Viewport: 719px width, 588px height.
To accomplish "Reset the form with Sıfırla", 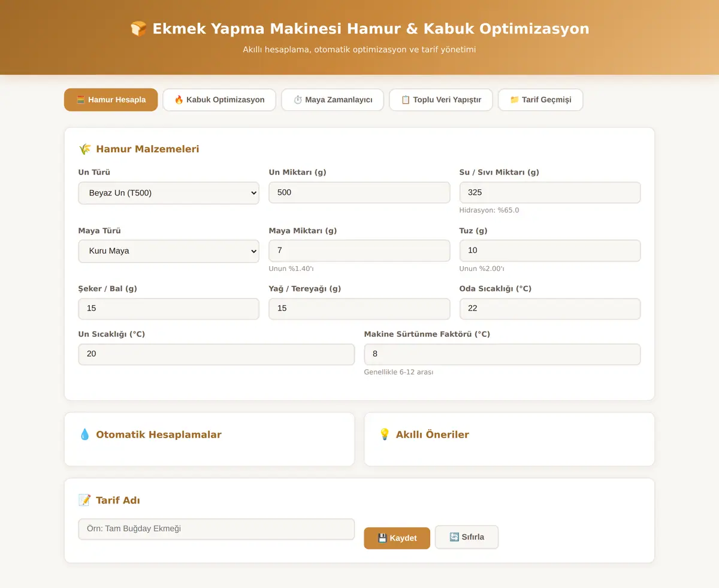I will tap(467, 537).
